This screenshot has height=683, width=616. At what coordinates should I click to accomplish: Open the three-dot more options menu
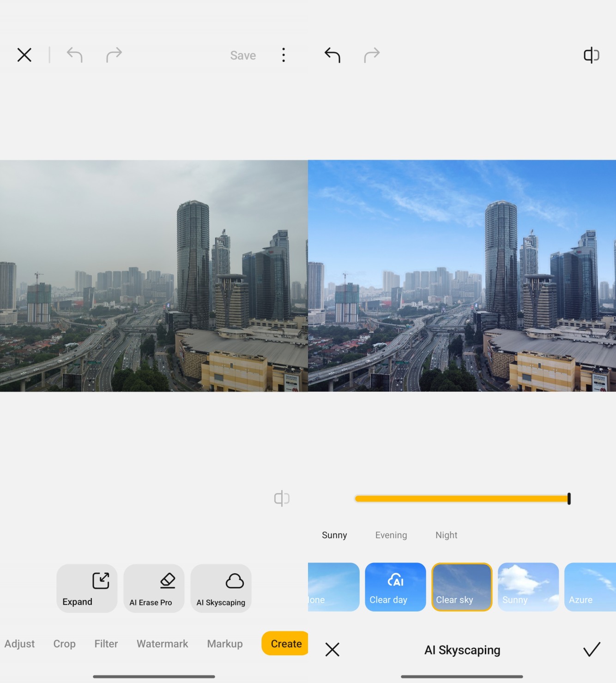(x=284, y=55)
